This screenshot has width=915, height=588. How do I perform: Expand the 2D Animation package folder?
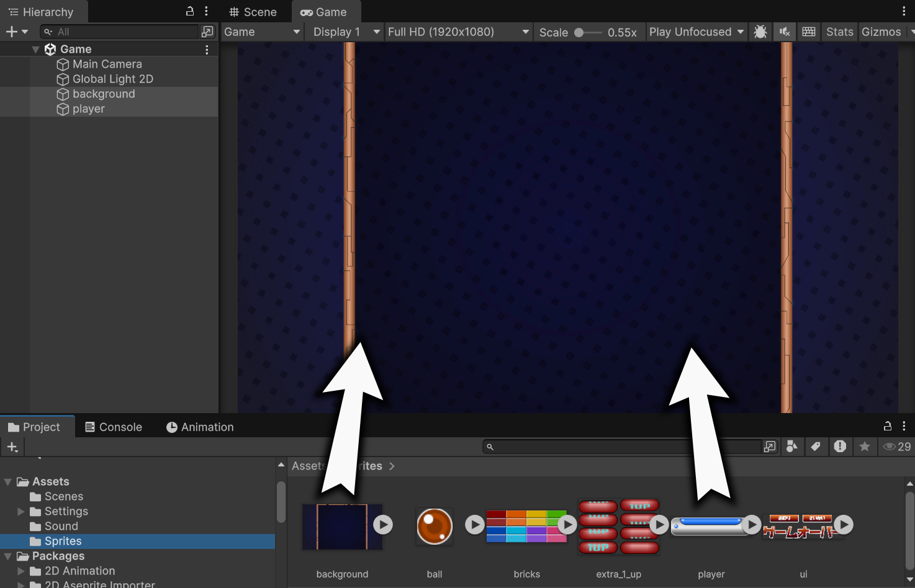pos(21,571)
